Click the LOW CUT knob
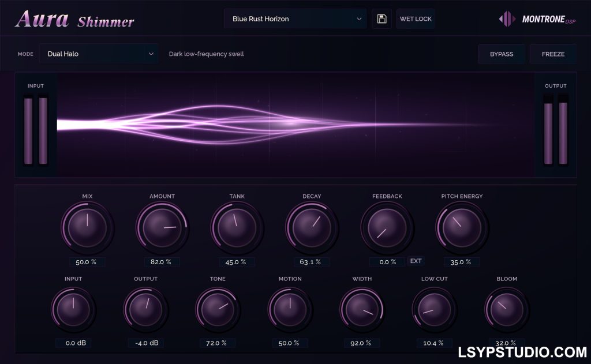The width and height of the screenshot is (591, 364). tap(434, 310)
